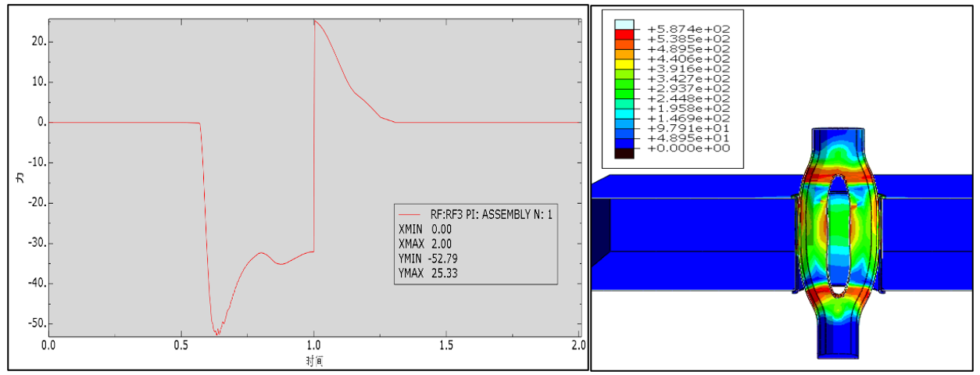Select the +2.937e+02 legend label

click(688, 88)
